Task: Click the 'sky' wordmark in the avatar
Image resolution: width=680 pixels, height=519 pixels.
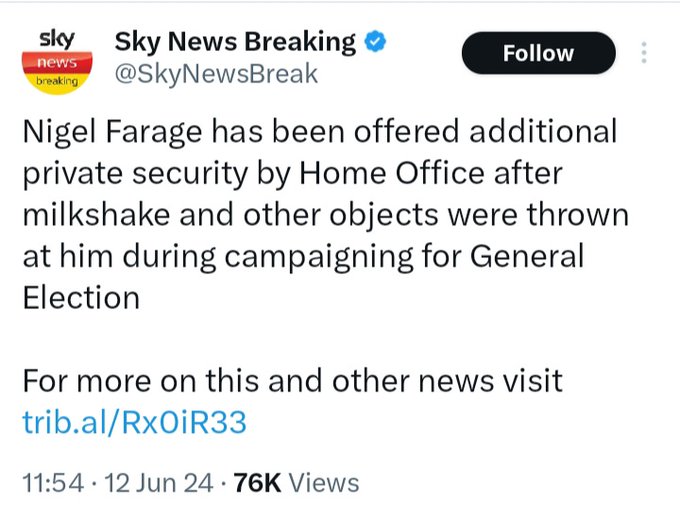Action: point(57,40)
